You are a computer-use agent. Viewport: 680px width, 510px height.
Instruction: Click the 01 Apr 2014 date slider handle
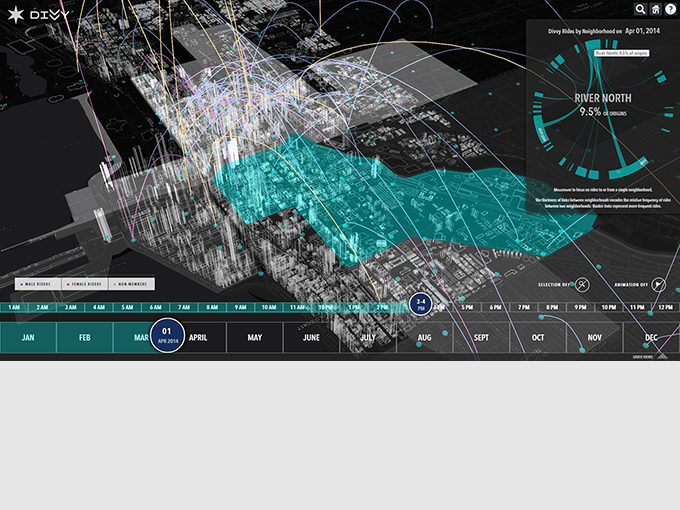(x=167, y=336)
